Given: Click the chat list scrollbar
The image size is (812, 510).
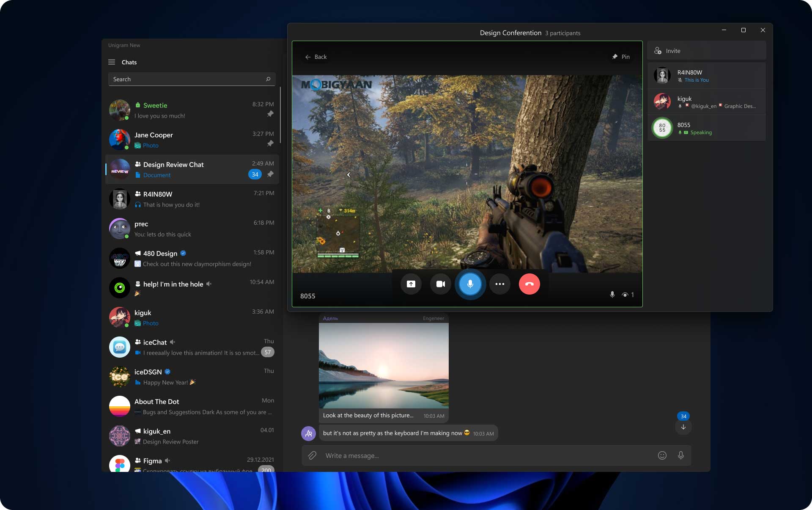Looking at the screenshot, I should pyautogui.click(x=280, y=114).
